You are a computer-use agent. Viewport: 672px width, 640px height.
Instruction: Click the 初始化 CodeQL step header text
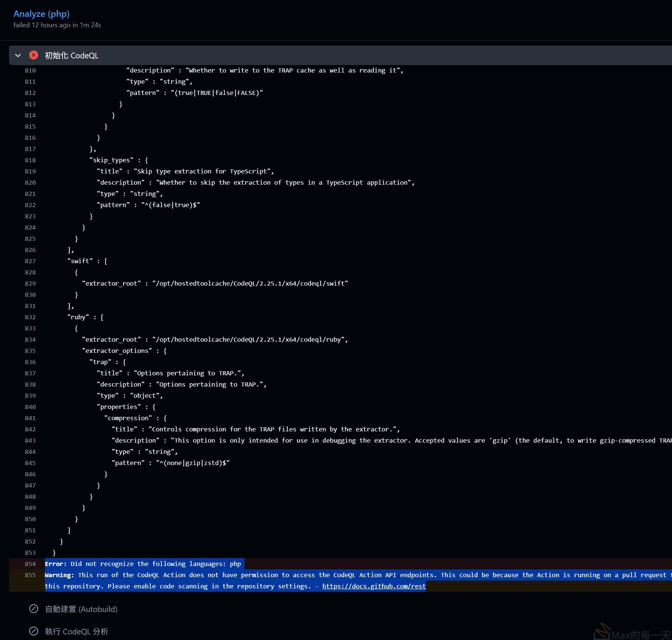[x=71, y=55]
